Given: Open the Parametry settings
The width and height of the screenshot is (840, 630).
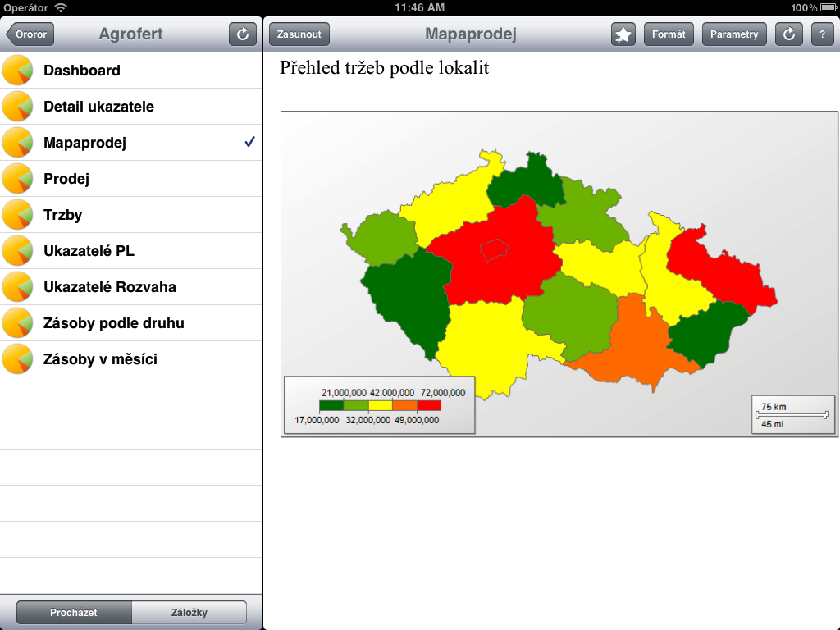Looking at the screenshot, I should coord(734,34).
